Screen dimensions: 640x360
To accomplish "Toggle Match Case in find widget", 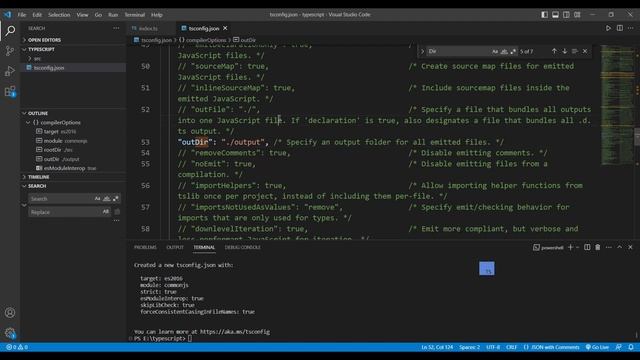I will tap(495, 51).
